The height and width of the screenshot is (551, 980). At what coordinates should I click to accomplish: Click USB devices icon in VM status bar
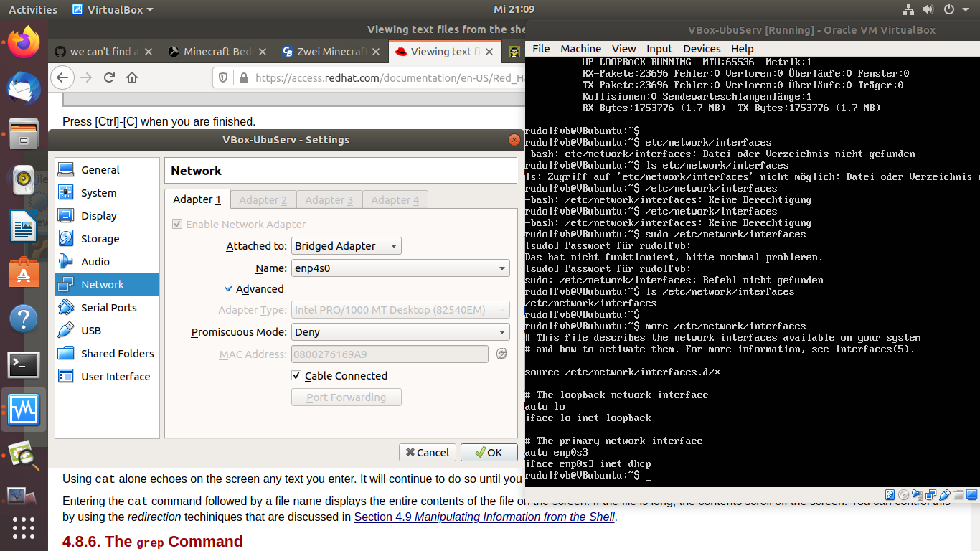pos(945,495)
